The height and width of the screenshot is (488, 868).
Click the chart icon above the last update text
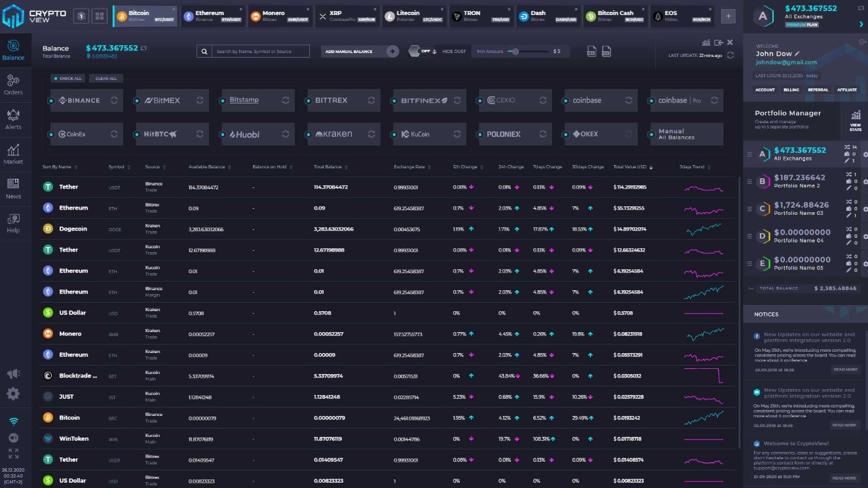pos(706,43)
